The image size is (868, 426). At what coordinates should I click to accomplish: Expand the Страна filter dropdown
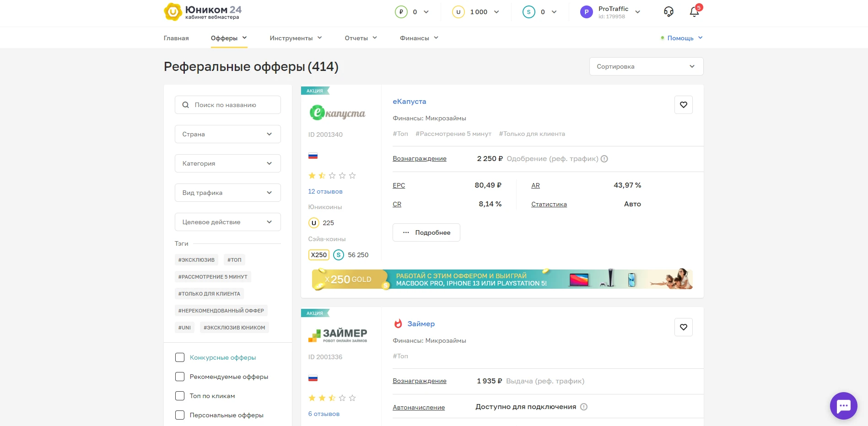228,134
